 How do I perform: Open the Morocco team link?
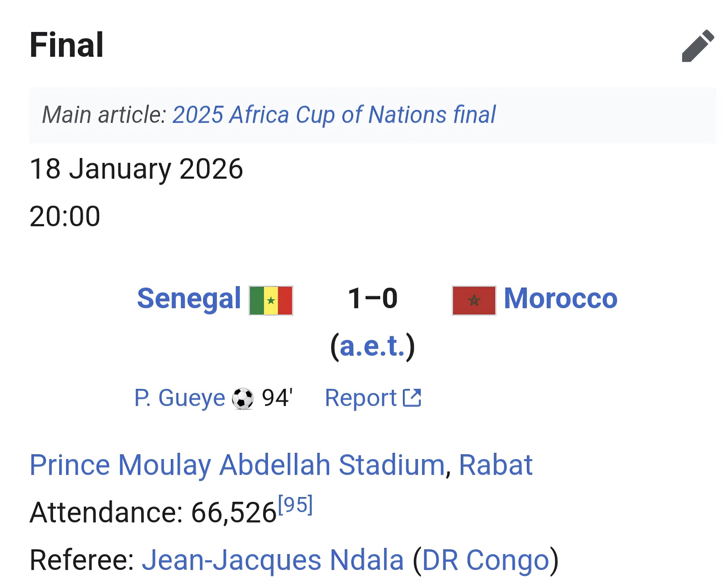pyautogui.click(x=560, y=298)
